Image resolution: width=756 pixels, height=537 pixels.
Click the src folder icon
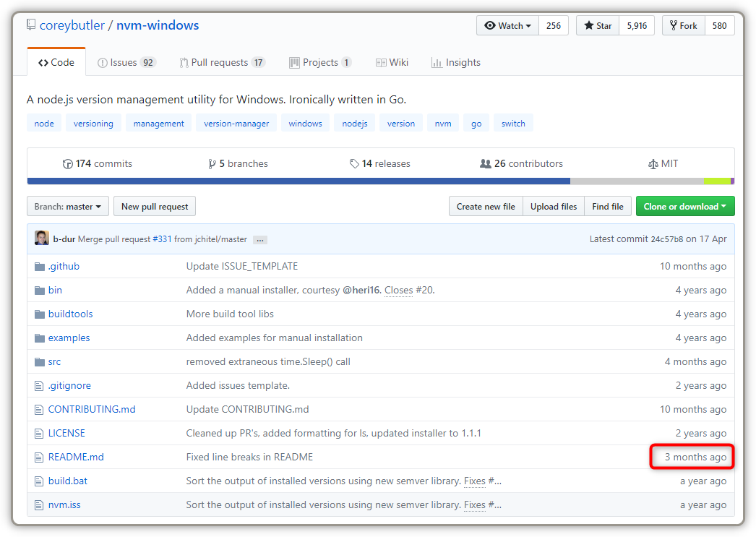point(40,362)
